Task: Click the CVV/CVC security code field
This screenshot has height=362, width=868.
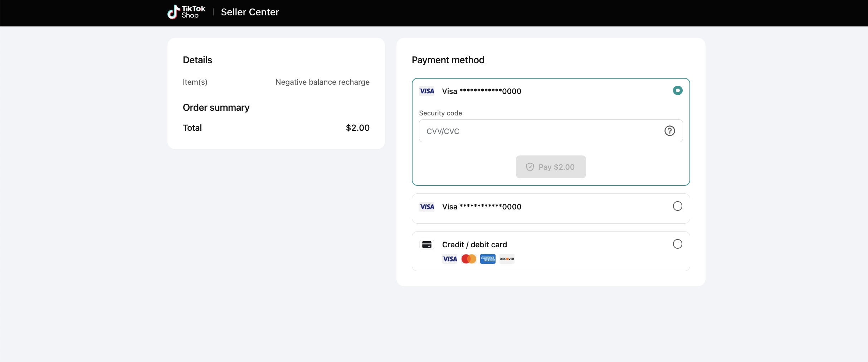Action: [x=540, y=131]
